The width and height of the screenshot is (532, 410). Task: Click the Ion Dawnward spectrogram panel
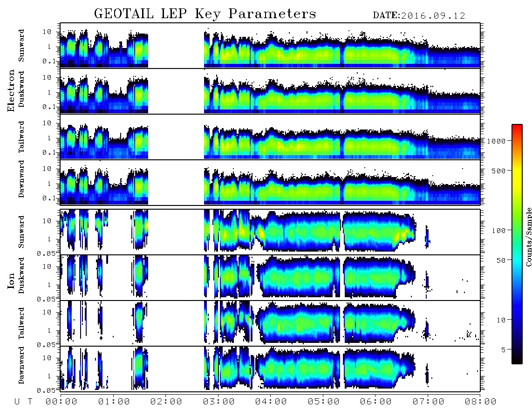pos(270,369)
